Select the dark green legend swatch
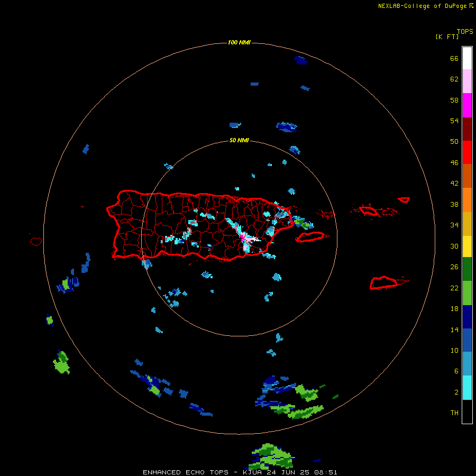The width and height of the screenshot is (476, 476). tap(467, 269)
